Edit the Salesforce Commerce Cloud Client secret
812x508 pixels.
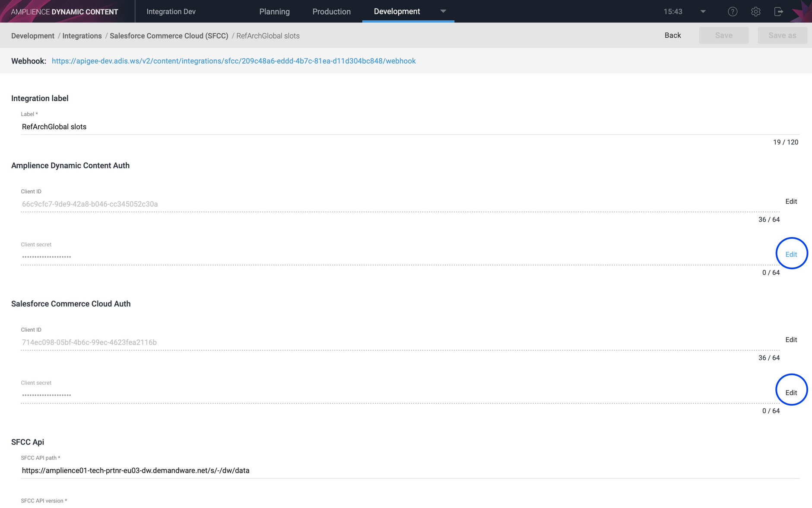coord(791,393)
